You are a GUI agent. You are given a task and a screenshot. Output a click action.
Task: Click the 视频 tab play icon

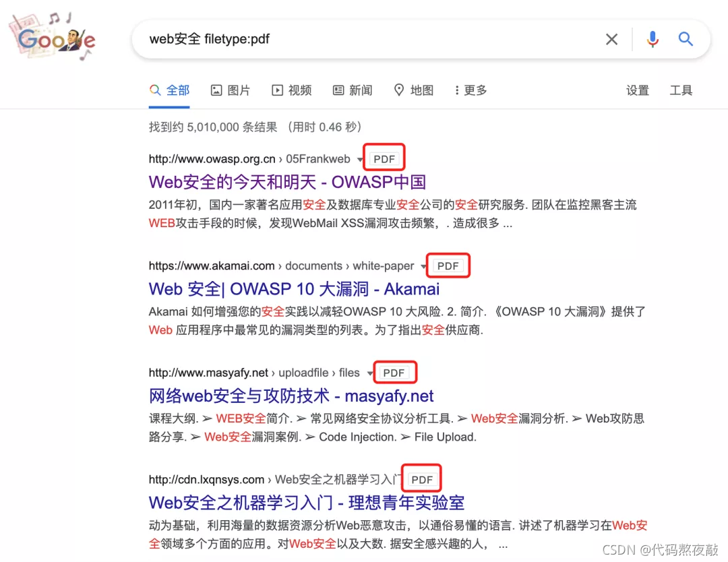click(277, 90)
